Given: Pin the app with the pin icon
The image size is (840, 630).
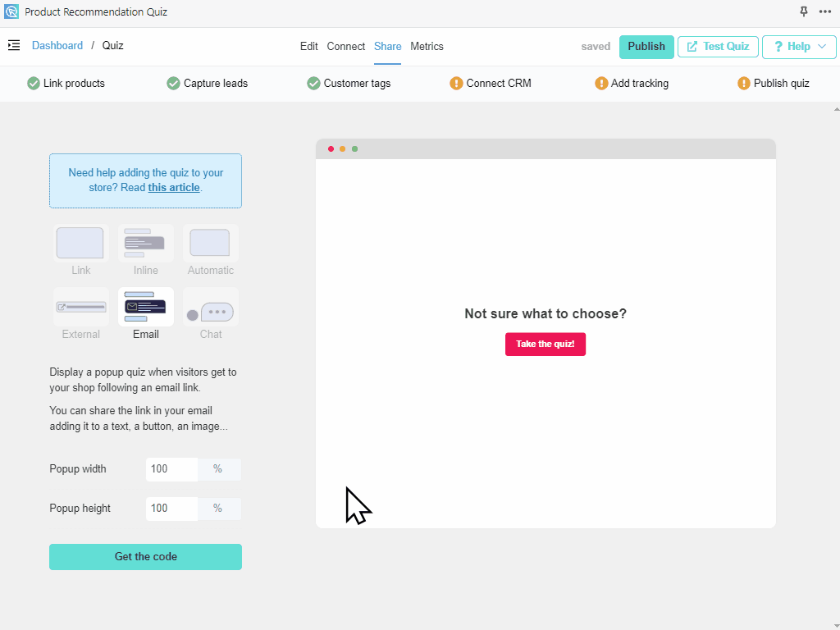Looking at the screenshot, I should tap(804, 11).
